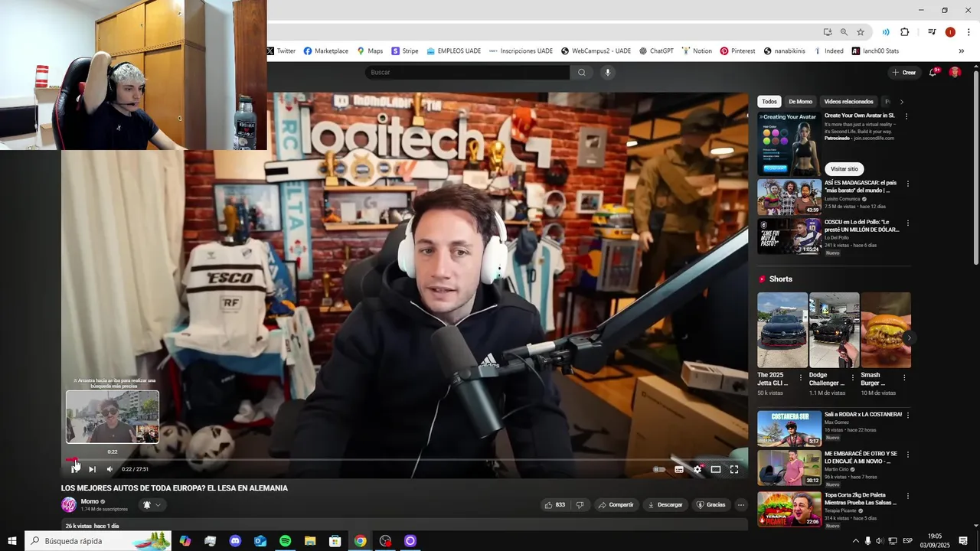Open the Dodge Challenger short
This screenshot has height=551, width=980.
coord(834,330)
